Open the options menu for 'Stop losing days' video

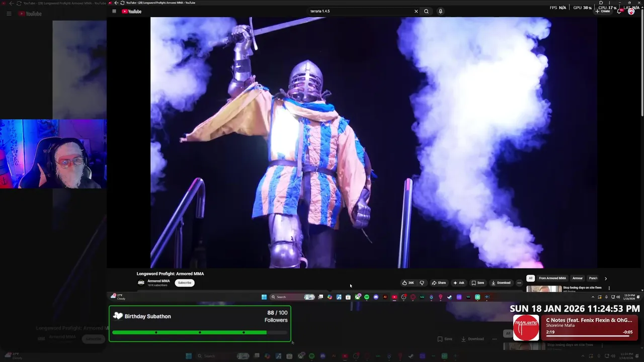coord(609,288)
